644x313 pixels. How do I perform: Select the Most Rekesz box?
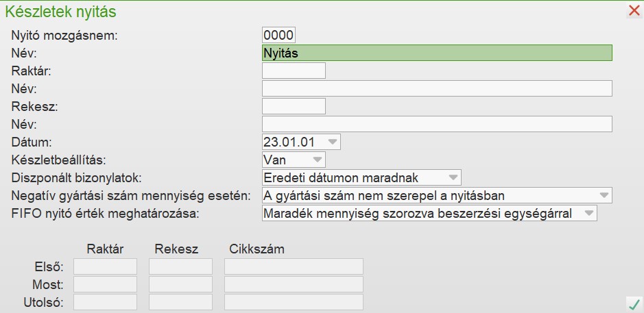coord(180,284)
